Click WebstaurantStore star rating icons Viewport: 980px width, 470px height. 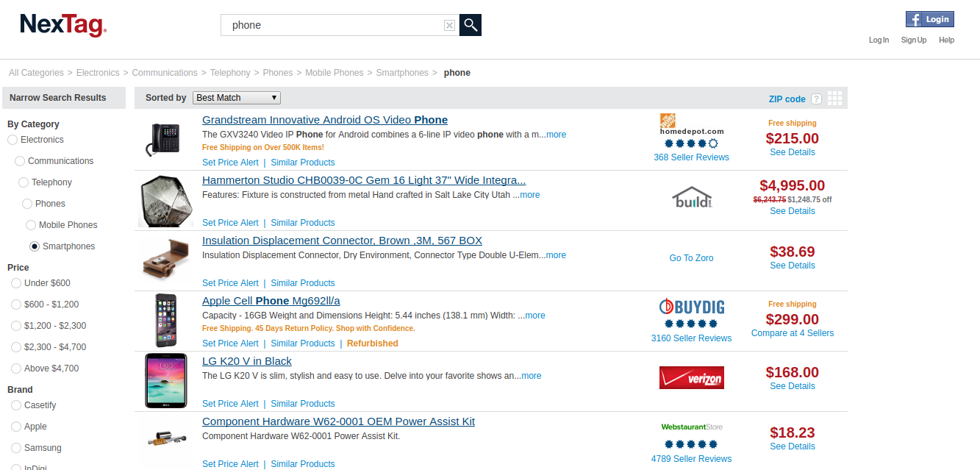click(x=691, y=444)
